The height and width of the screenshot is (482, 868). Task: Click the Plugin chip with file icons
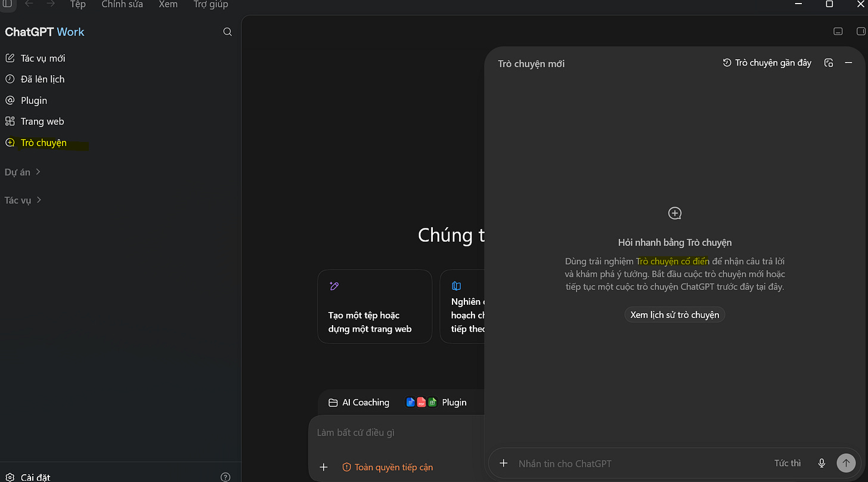(436, 402)
